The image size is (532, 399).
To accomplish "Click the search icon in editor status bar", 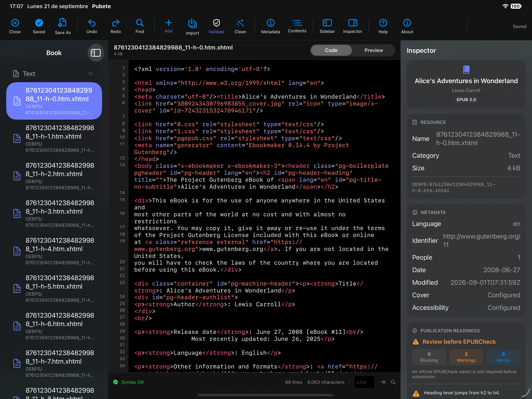I will pyautogui.click(x=393, y=382).
